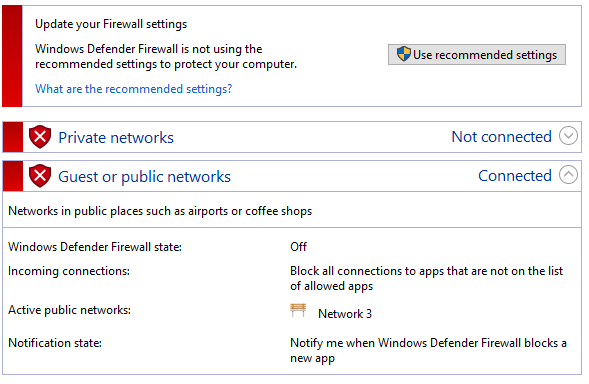Expand the Private networks section chevron
The width and height of the screenshot is (589, 384).
pos(568,136)
